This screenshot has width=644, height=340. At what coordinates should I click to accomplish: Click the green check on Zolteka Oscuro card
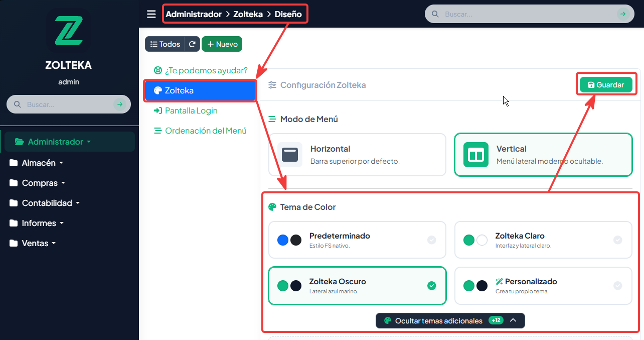tap(431, 286)
